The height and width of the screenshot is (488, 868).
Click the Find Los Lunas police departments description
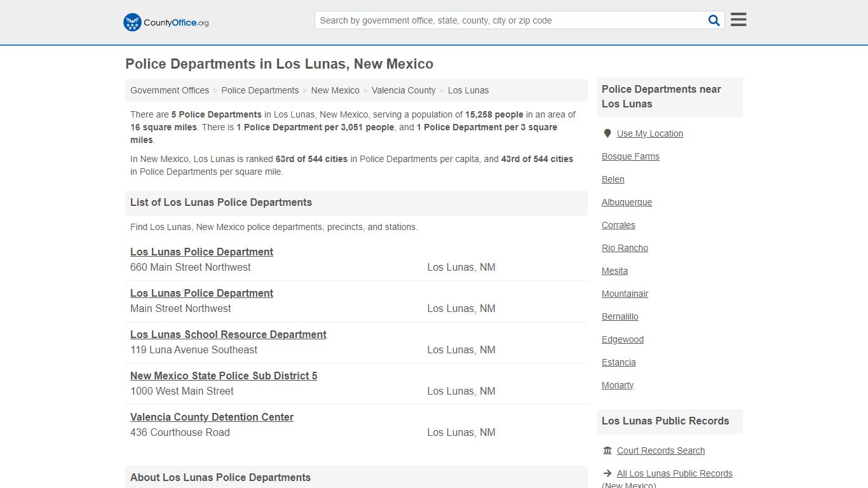pyautogui.click(x=274, y=227)
